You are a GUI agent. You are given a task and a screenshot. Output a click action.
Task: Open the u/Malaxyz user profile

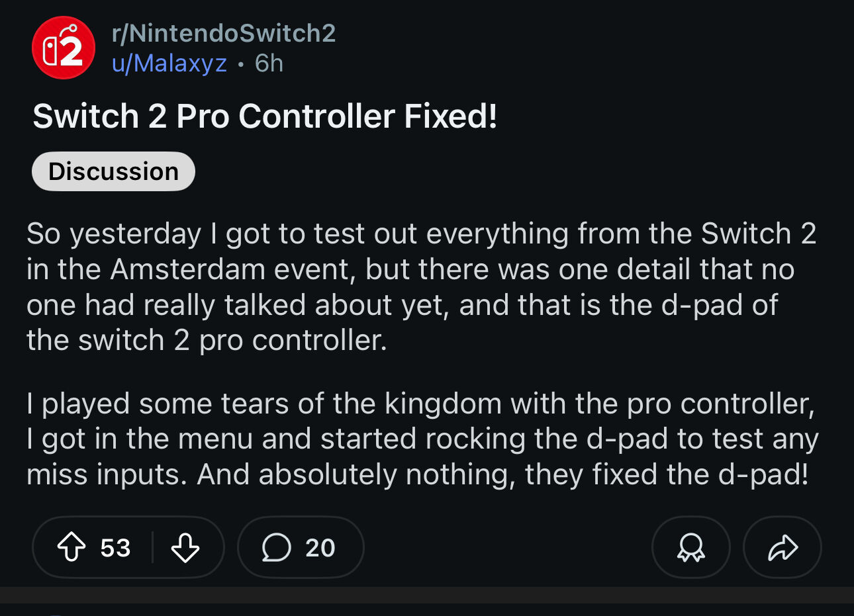point(169,64)
